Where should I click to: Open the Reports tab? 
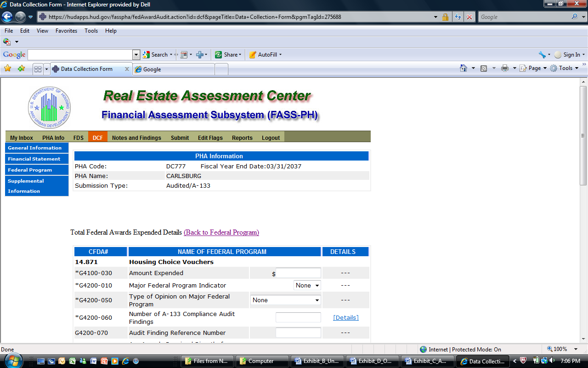pos(242,138)
